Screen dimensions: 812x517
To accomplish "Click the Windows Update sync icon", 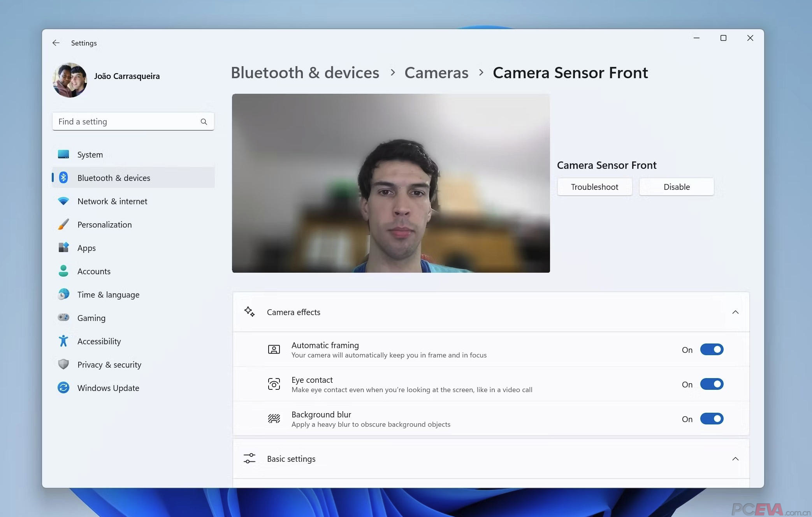I will pos(63,387).
